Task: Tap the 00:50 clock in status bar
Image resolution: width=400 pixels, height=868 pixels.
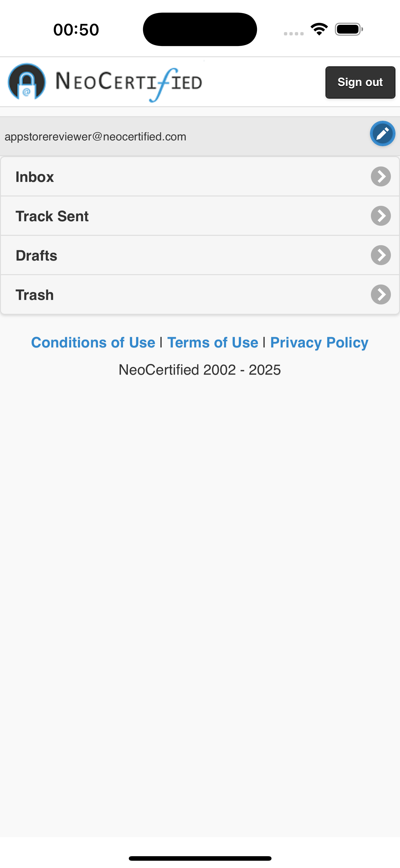Action: pos(76,30)
